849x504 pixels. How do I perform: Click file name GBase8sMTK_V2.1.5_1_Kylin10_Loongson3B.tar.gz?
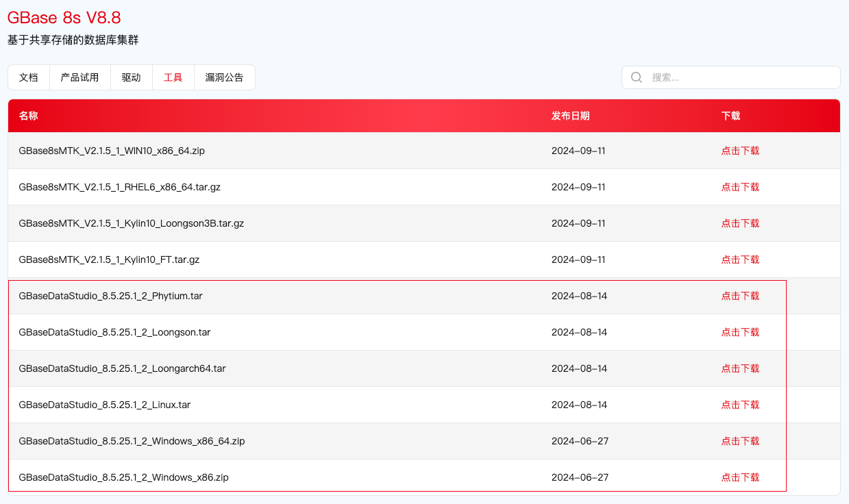point(131,223)
